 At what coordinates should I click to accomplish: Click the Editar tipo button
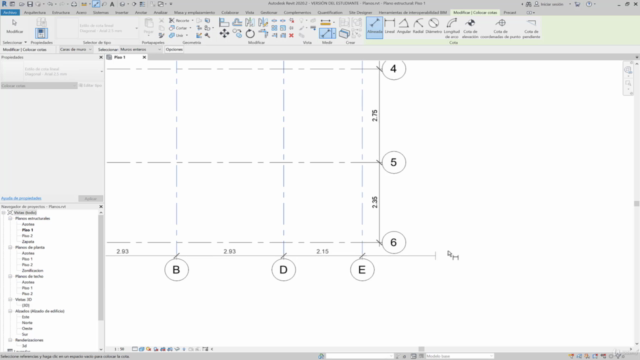(x=90, y=85)
